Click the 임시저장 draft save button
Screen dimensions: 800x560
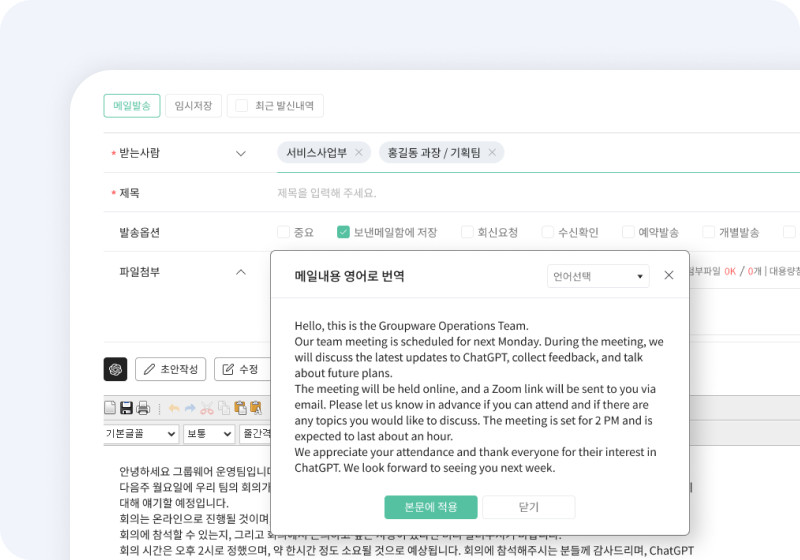pyautogui.click(x=193, y=106)
